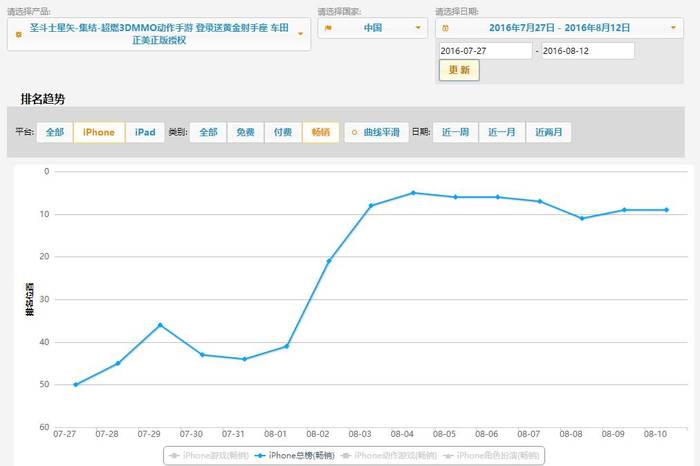Toggle the iPhone游戏(畅销) legend series

click(x=209, y=456)
